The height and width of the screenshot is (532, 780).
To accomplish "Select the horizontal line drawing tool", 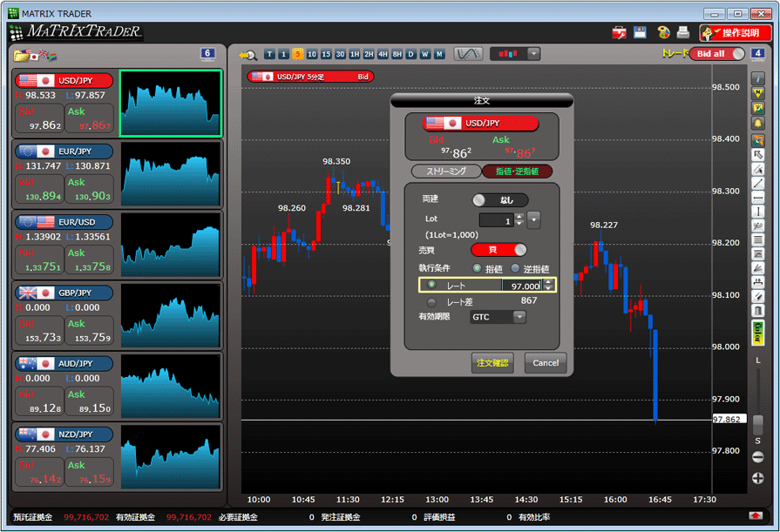I will [757, 198].
